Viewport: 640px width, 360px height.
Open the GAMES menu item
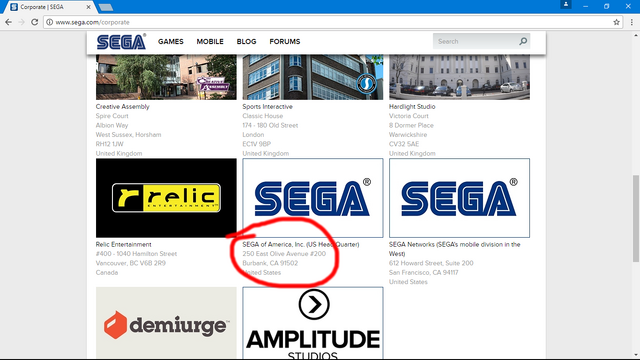(171, 42)
